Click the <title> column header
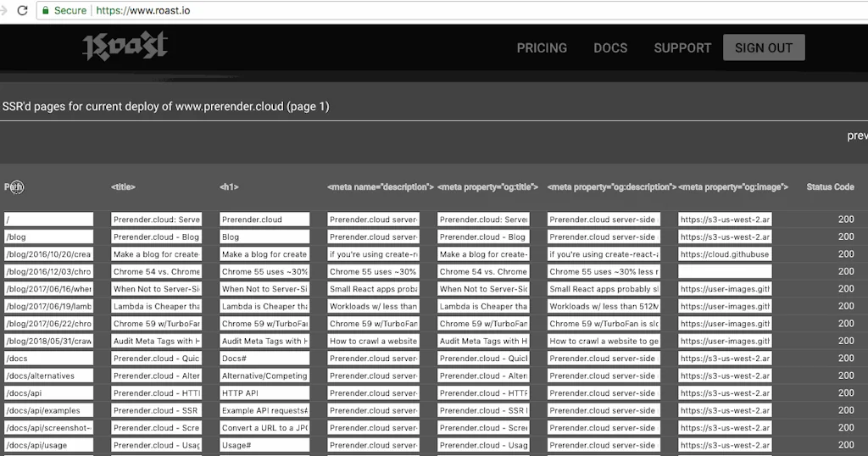This screenshot has height=456, width=868. point(123,187)
